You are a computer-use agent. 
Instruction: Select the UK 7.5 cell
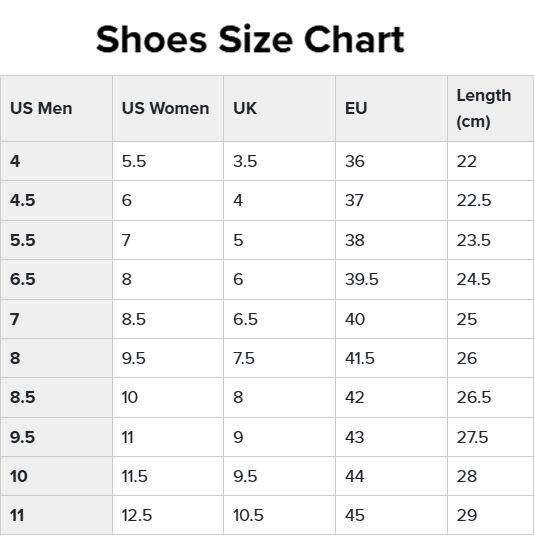(x=279, y=358)
